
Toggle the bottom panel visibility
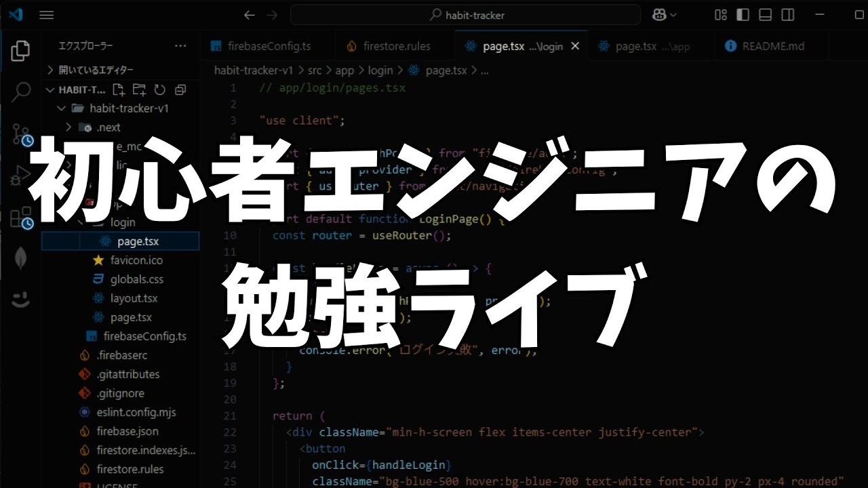765,14
